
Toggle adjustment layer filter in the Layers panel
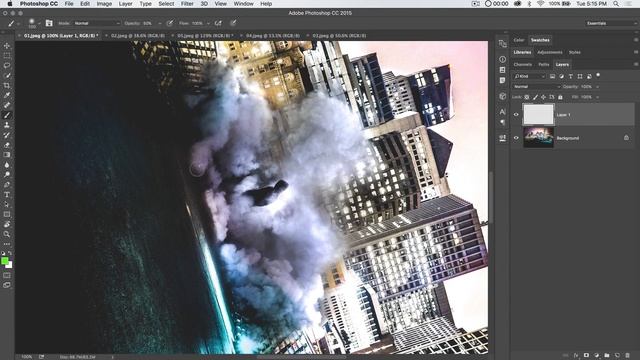click(561, 76)
